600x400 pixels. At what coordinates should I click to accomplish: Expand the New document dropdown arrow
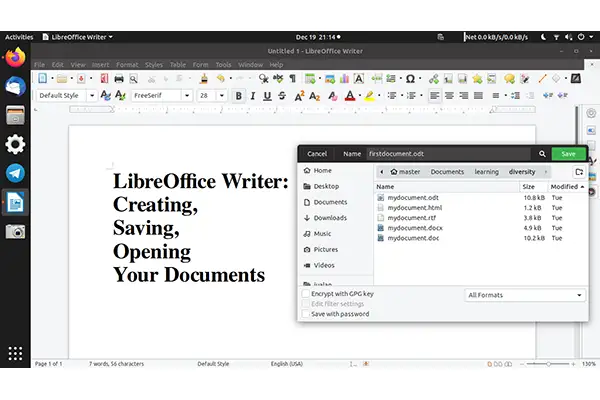click(52, 78)
